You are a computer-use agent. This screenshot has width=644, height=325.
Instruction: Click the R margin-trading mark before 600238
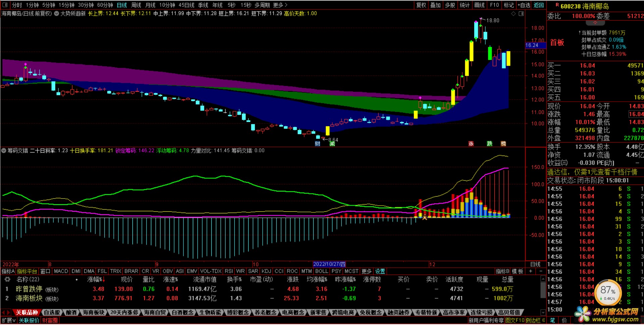click(557, 5)
